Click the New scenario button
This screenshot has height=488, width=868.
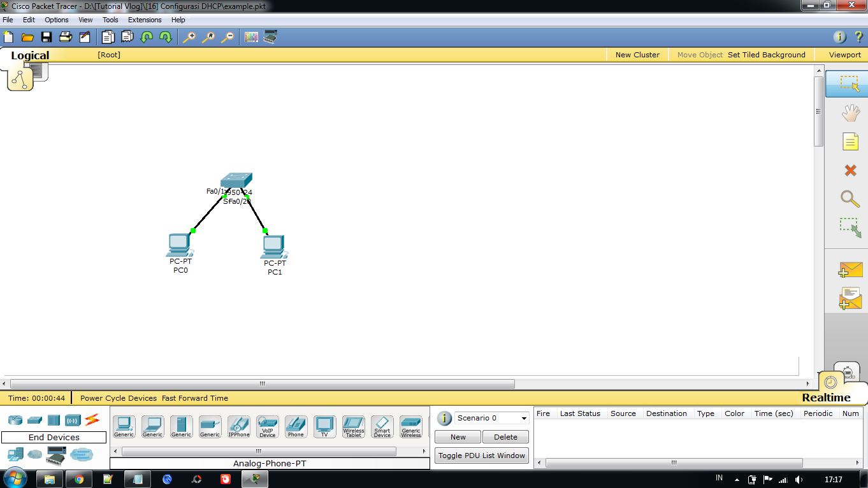tap(458, 437)
